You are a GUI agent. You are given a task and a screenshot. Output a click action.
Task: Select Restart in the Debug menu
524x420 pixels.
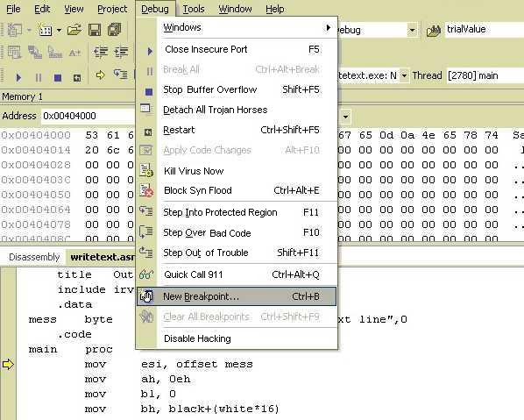[x=237, y=130]
